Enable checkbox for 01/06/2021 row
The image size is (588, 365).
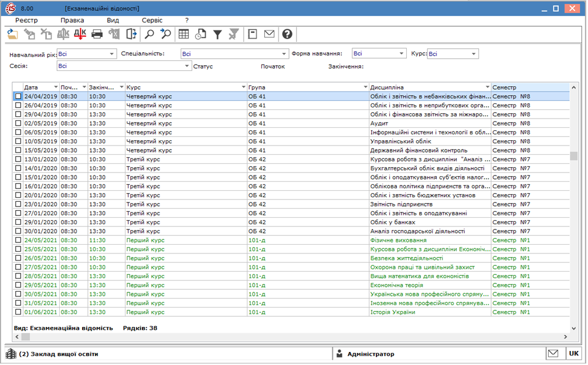tap(18, 312)
